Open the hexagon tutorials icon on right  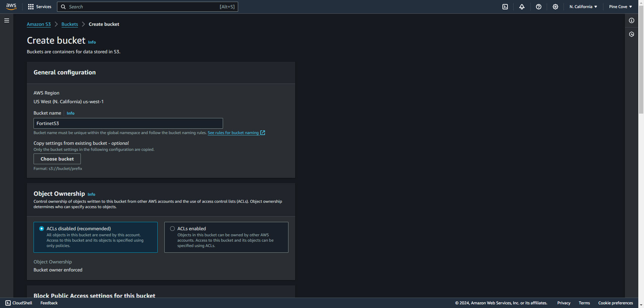(x=632, y=34)
